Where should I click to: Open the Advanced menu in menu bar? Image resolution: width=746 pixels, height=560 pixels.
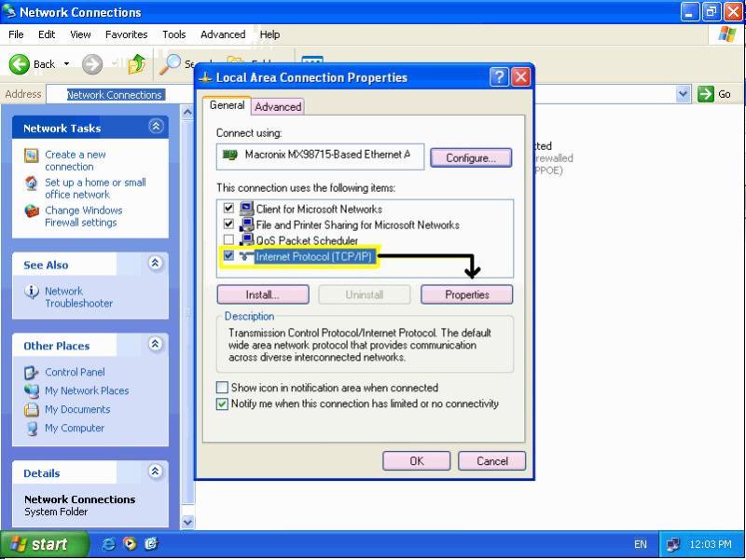tap(223, 34)
